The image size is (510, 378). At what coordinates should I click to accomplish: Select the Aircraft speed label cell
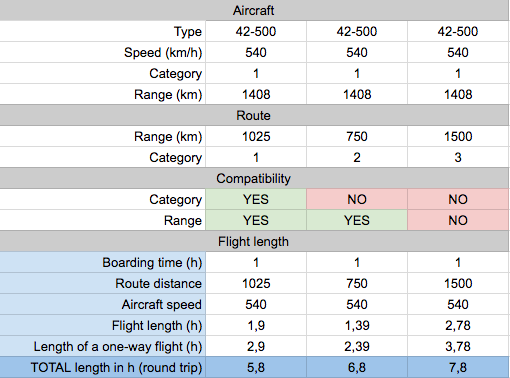[x=103, y=304]
